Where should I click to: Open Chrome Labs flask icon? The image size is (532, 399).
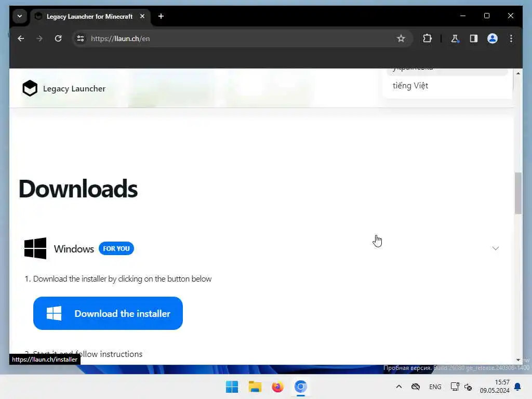(x=455, y=38)
